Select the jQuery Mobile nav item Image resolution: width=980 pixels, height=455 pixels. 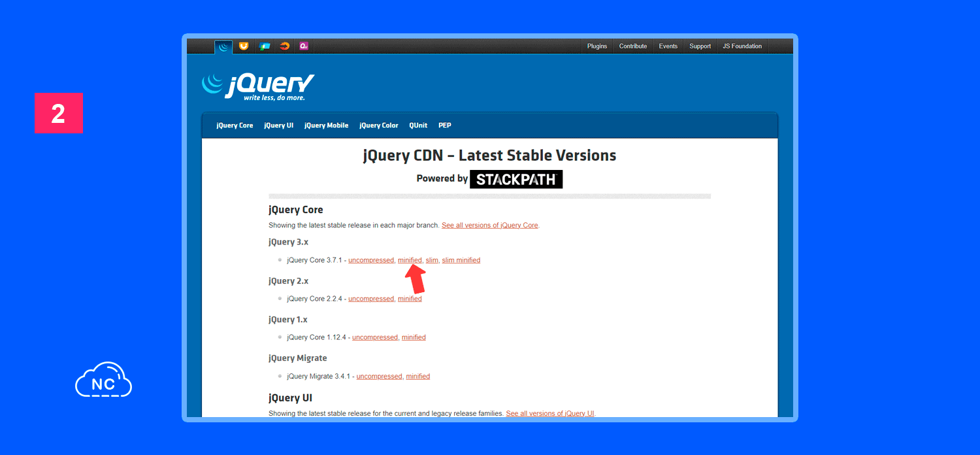(x=327, y=126)
